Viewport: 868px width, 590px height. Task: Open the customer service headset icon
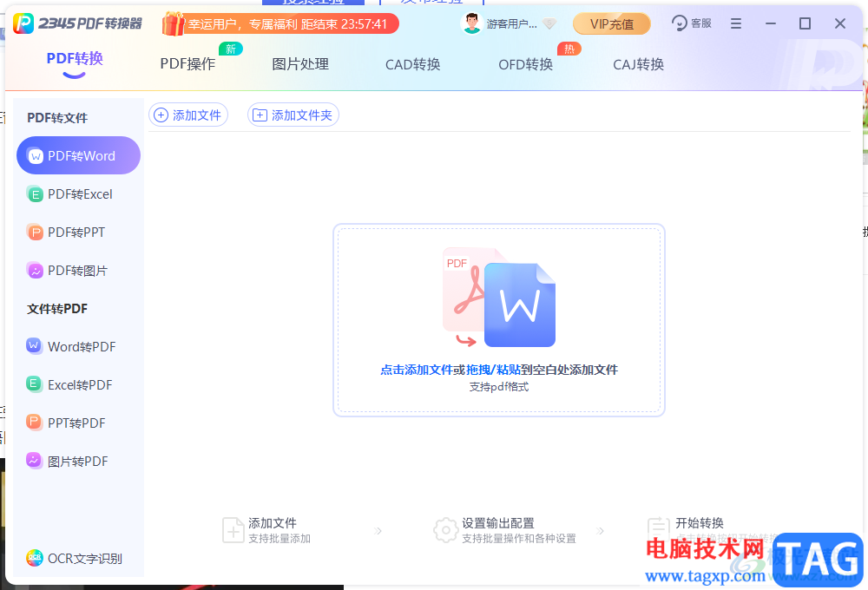[680, 23]
